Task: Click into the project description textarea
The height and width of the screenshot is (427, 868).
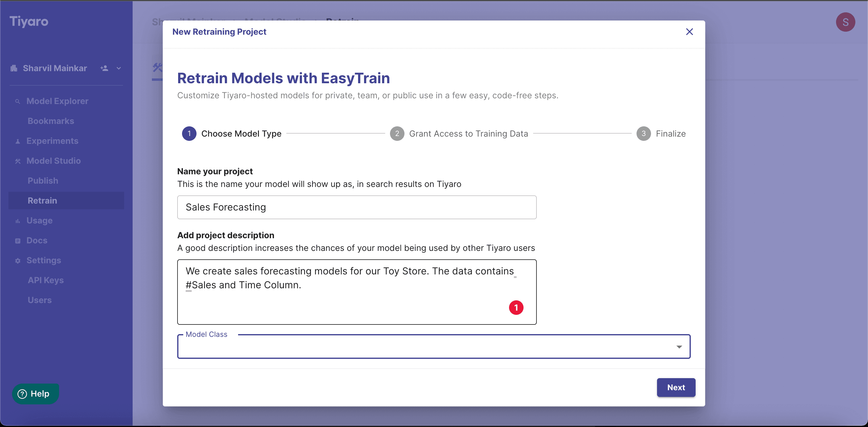Action: coord(357,292)
